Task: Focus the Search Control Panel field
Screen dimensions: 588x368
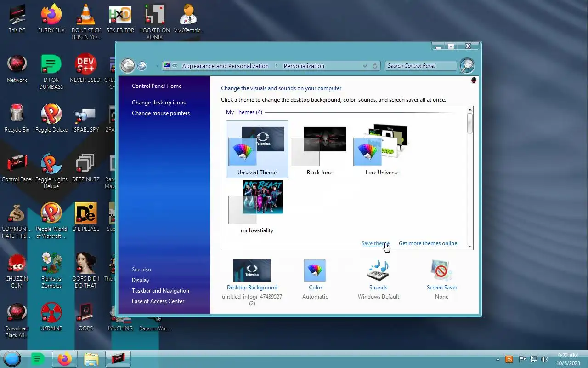Action: (421, 66)
